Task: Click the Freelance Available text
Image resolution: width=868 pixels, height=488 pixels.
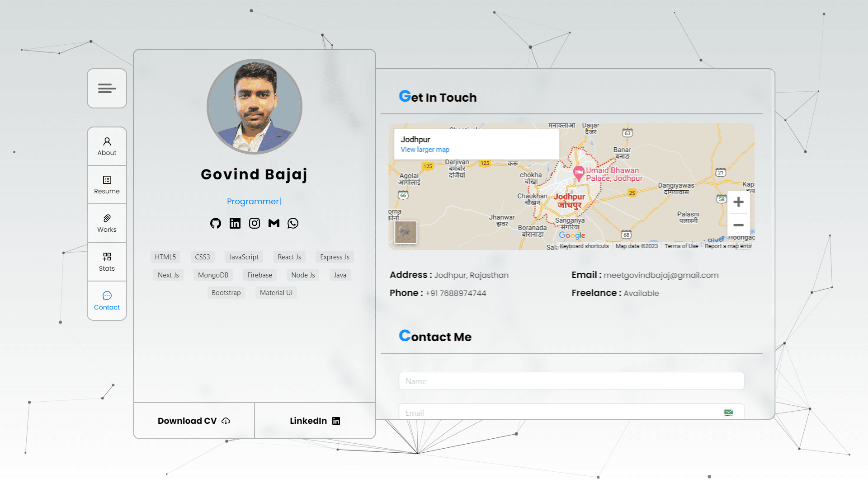Action: [615, 293]
